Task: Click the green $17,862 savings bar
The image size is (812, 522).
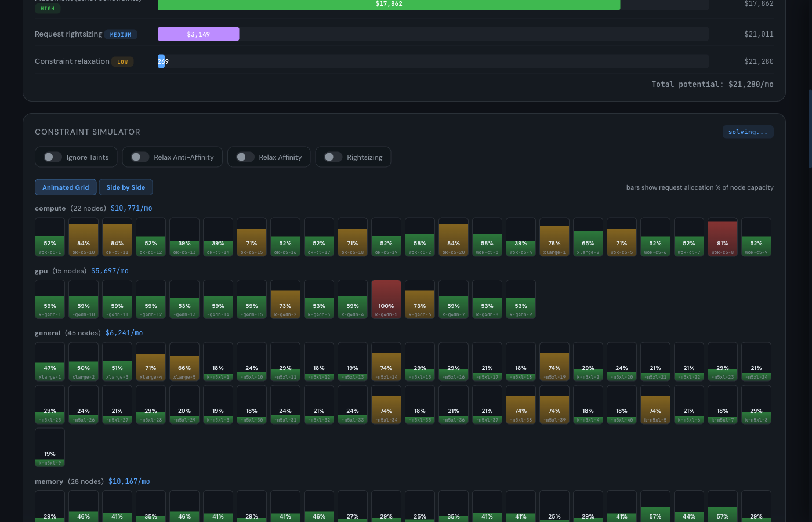Action: (x=389, y=4)
